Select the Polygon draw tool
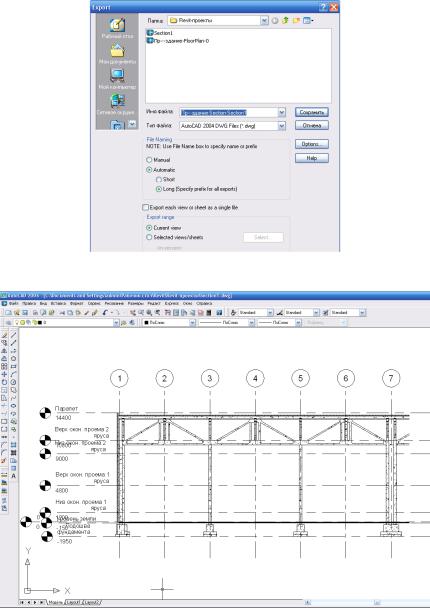This screenshot has width=430, height=608. tap(14, 359)
